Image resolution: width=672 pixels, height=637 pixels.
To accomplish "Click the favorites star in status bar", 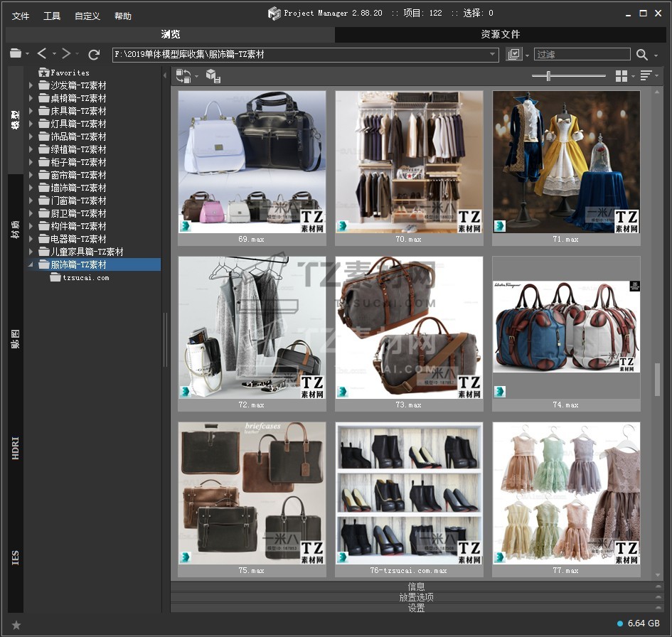I will click(16, 625).
